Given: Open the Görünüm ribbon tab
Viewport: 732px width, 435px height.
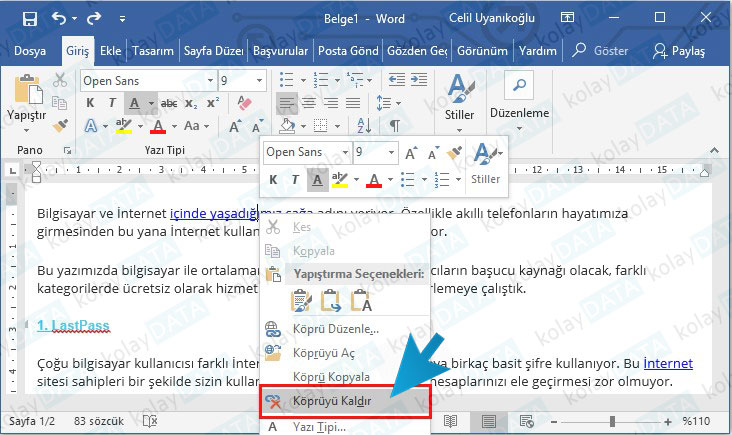Looking at the screenshot, I should (x=482, y=50).
